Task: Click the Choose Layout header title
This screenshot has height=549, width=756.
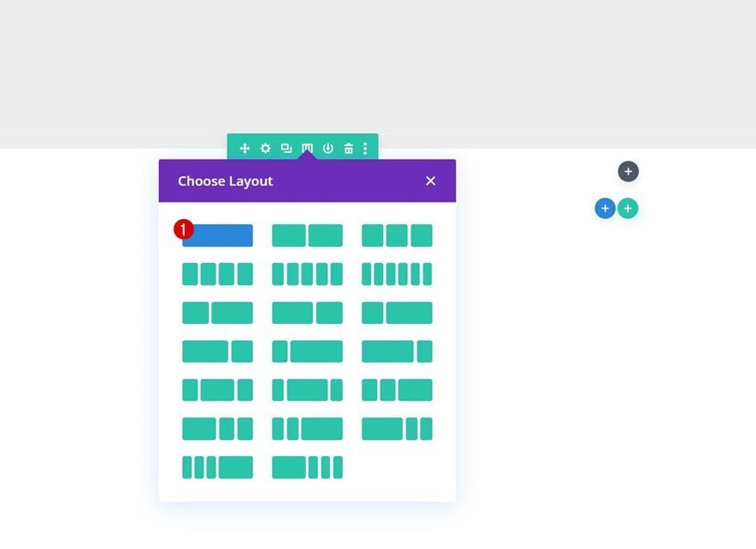Action: tap(225, 181)
